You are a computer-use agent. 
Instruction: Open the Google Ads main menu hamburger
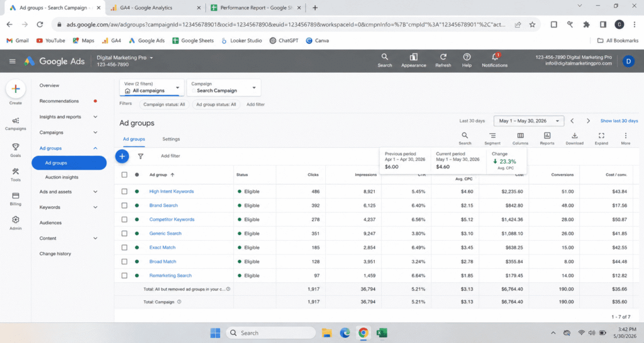[13, 61]
